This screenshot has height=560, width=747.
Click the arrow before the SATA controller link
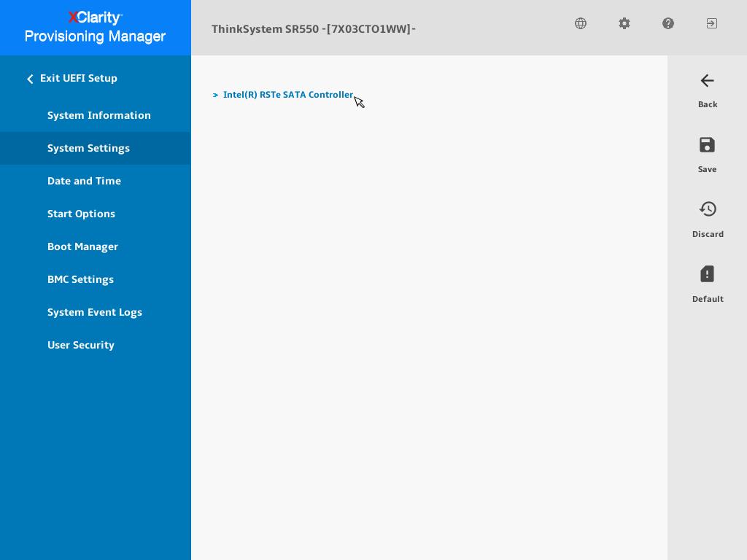pos(215,95)
